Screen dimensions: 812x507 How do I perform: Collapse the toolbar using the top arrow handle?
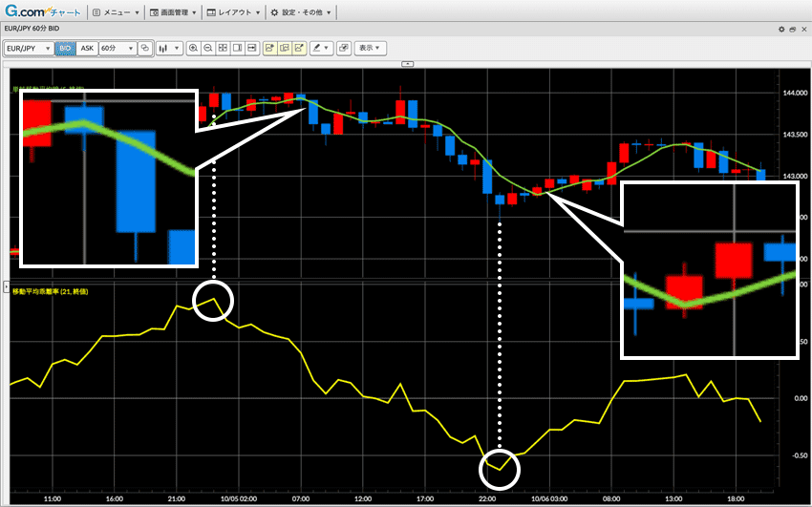click(408, 64)
